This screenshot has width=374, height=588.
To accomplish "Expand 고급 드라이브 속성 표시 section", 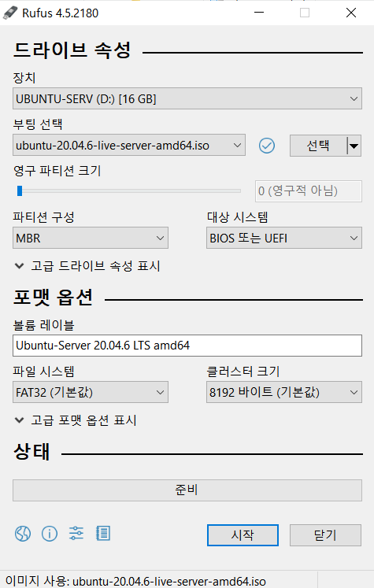I will coord(87,266).
